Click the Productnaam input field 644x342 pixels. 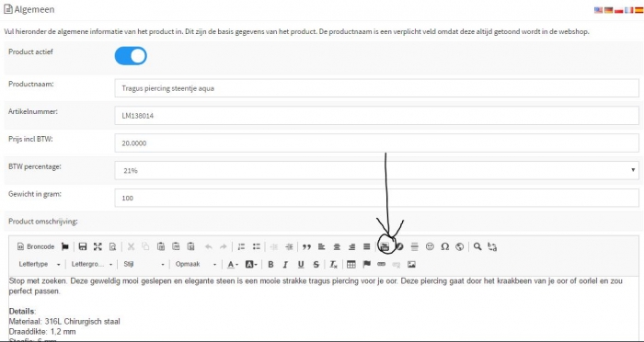tap(376, 88)
